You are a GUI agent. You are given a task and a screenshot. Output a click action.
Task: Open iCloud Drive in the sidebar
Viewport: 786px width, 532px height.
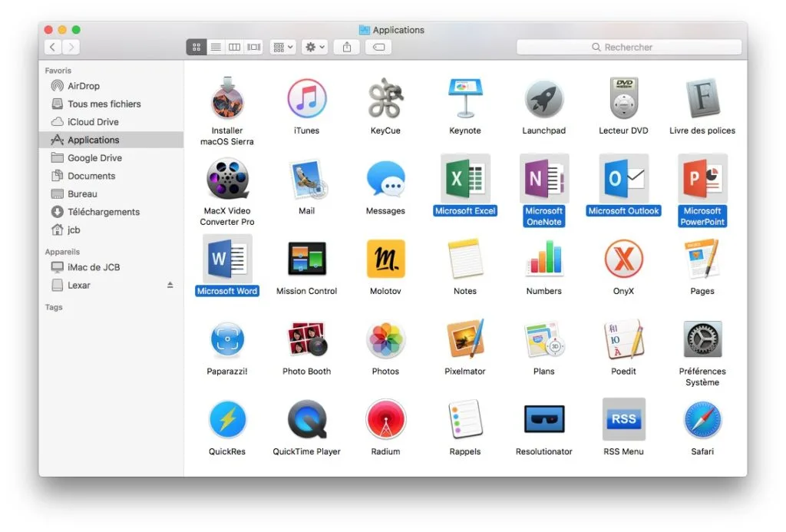pos(111,122)
